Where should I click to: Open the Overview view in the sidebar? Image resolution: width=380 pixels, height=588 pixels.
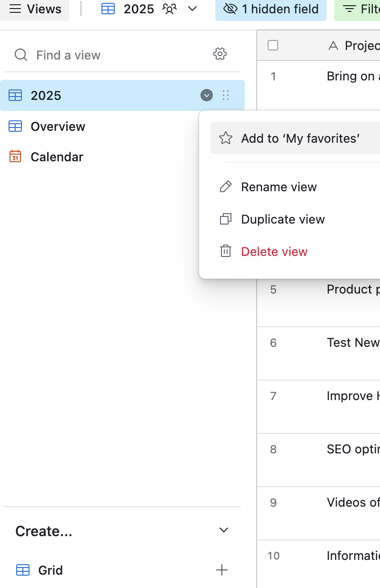(58, 127)
